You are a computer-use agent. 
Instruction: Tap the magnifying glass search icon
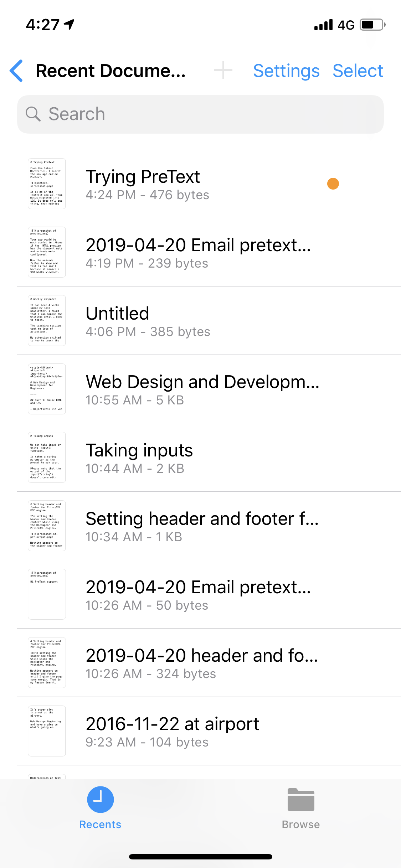[33, 114]
